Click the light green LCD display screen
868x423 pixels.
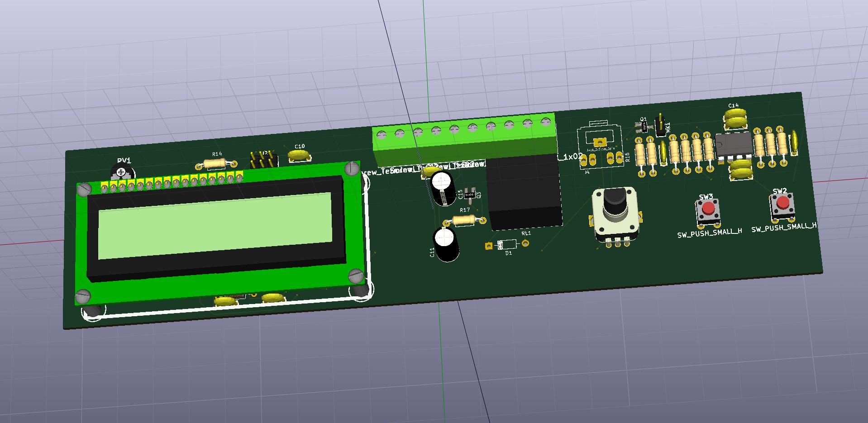click(x=215, y=225)
